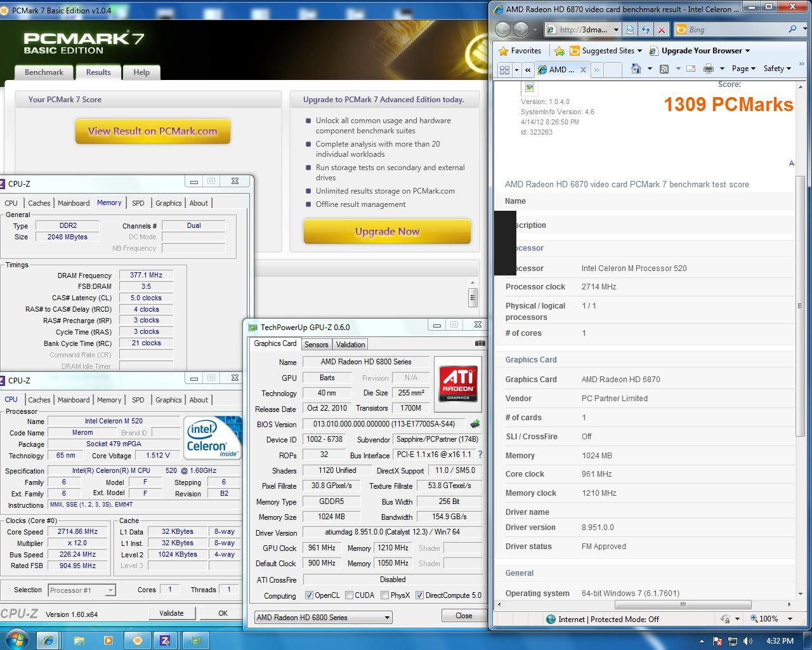
Task: Click the Windows Start orb
Action: tap(15, 640)
